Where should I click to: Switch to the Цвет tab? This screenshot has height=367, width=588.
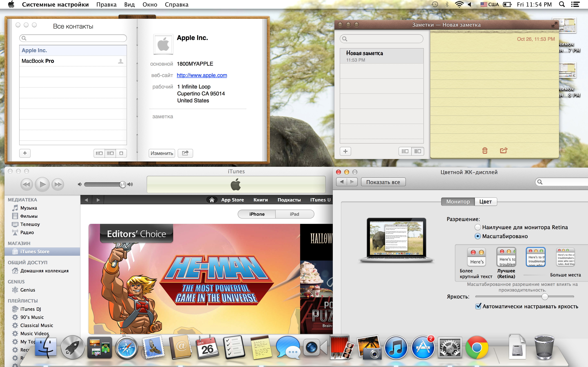[485, 202]
